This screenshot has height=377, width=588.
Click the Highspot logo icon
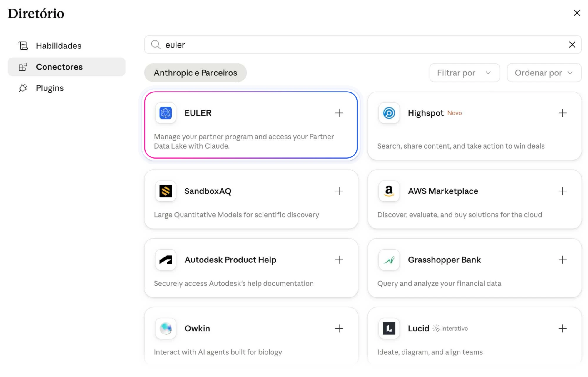[x=389, y=113]
